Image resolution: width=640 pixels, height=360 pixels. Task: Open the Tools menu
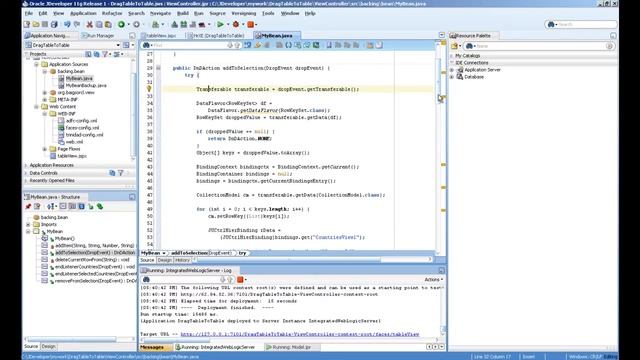(x=268, y=13)
